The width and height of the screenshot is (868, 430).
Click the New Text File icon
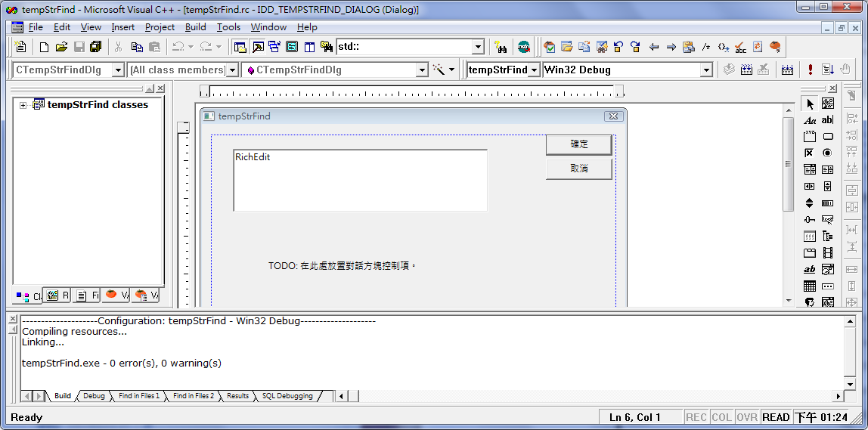[45, 47]
